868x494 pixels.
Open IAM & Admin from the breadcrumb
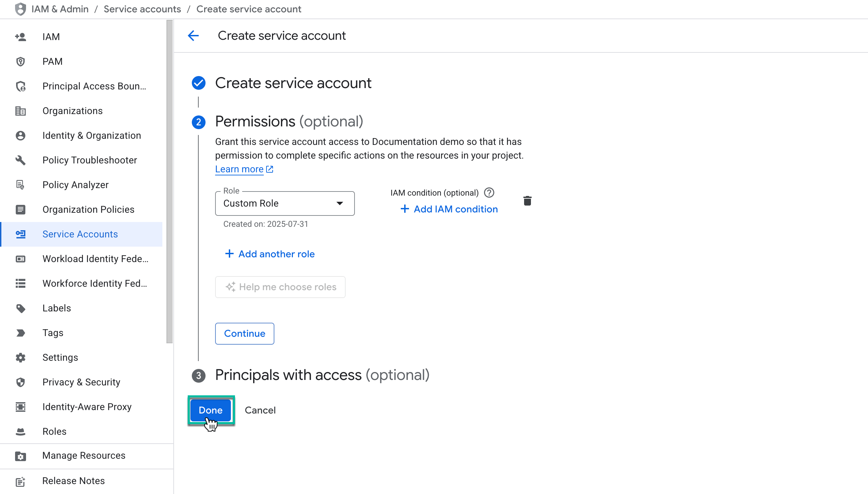click(60, 9)
